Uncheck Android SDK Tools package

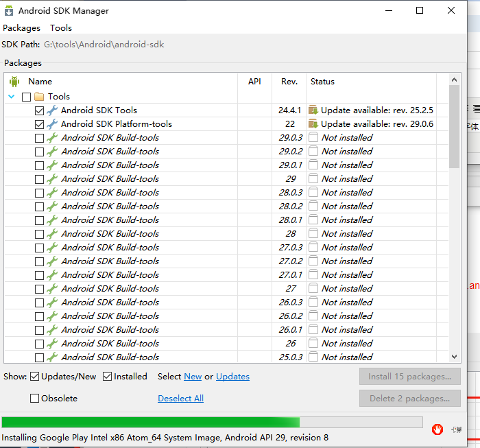[x=39, y=110]
